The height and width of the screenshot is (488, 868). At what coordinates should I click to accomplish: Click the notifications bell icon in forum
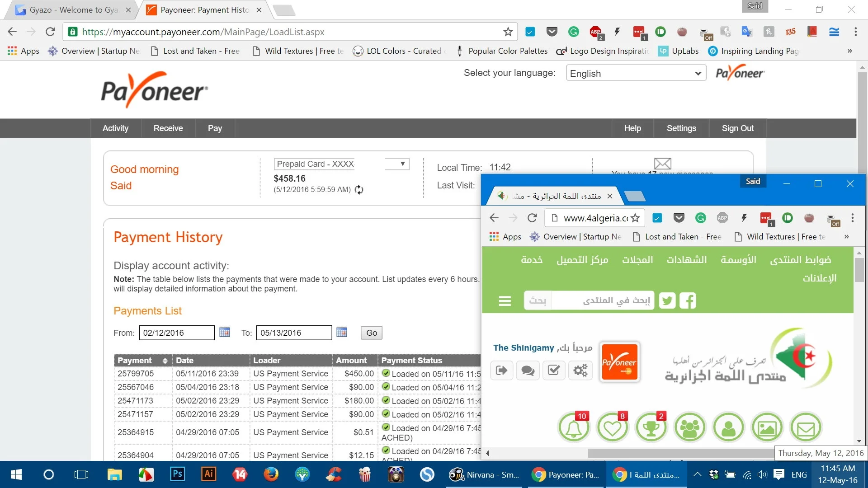[x=574, y=427]
